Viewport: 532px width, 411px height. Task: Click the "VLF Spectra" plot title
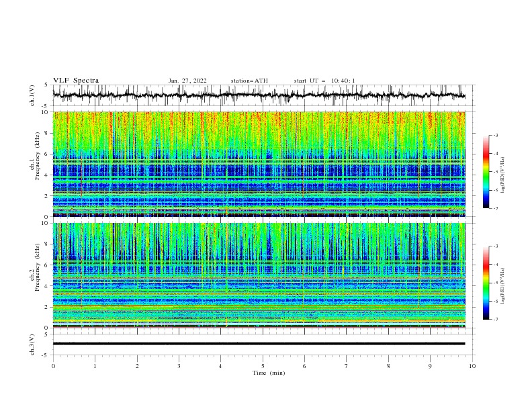76,81
